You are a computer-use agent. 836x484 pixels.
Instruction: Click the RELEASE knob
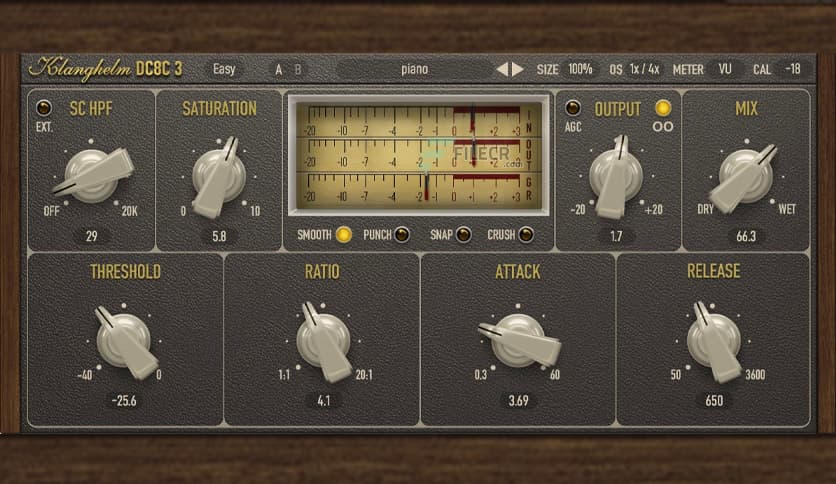pos(714,341)
